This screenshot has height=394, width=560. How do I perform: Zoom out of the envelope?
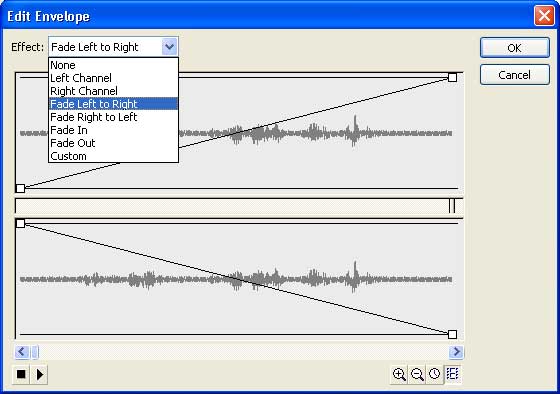point(417,374)
